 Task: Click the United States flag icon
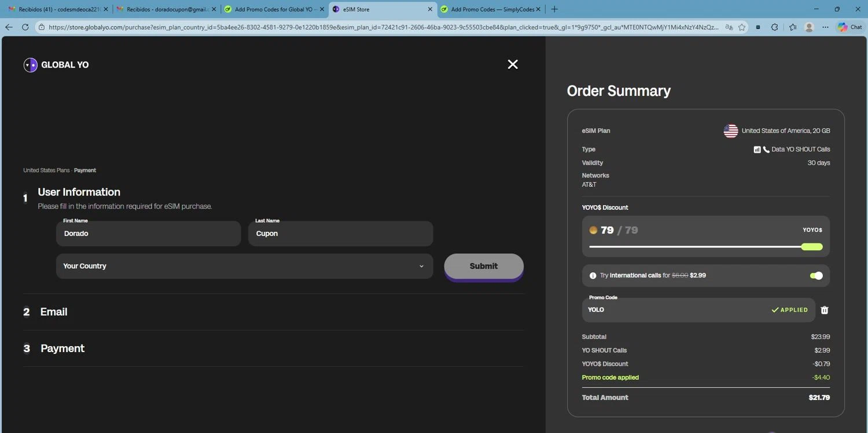(731, 131)
